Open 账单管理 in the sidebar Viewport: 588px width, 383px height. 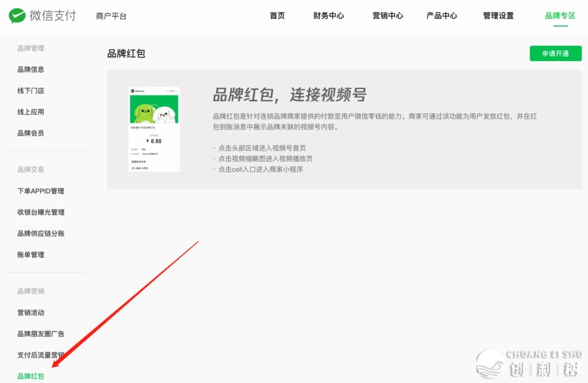30,255
